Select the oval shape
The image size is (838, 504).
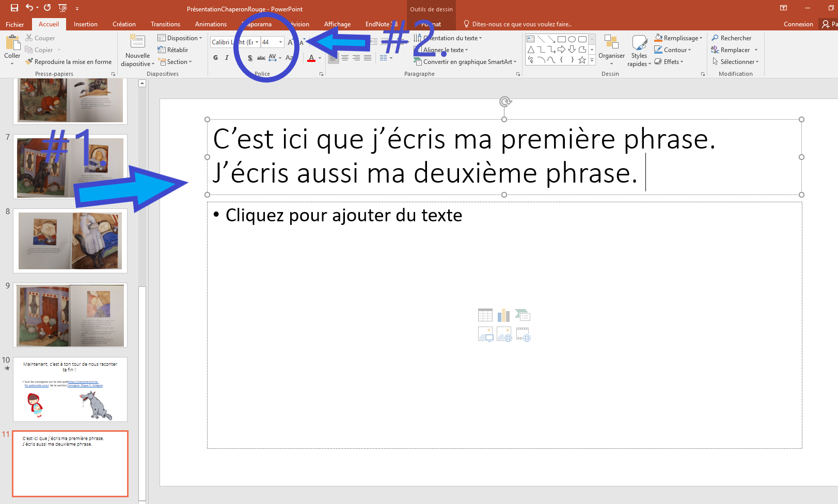(x=572, y=39)
